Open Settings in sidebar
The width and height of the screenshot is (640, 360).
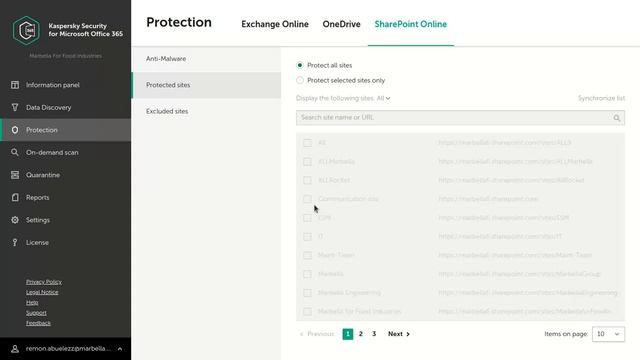[65, 220]
